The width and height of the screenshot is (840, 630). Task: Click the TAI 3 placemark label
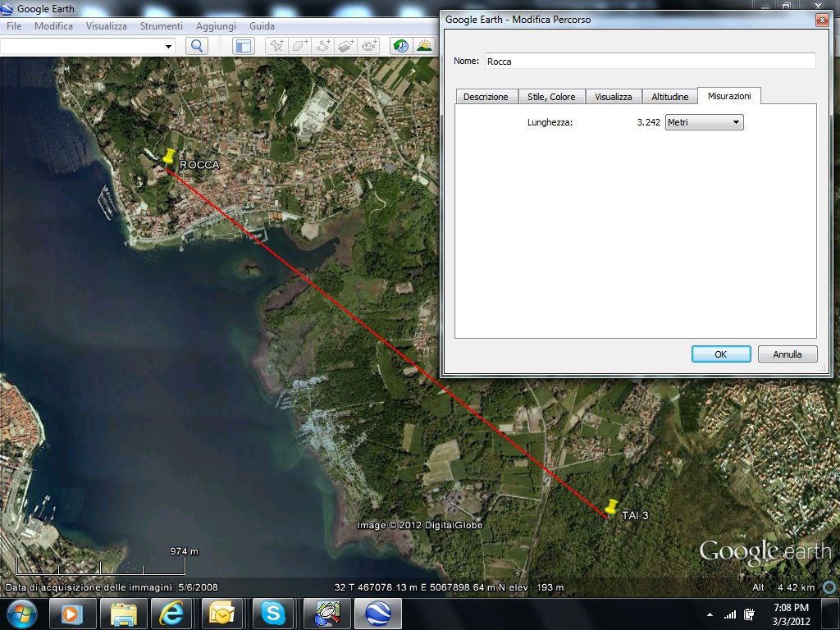pyautogui.click(x=635, y=515)
